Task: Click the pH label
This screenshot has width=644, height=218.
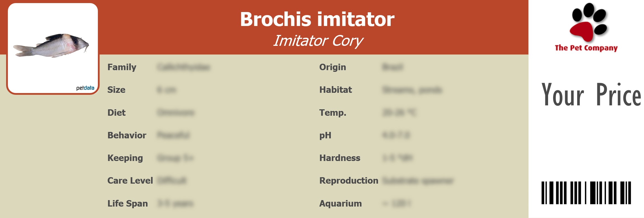Action: (325, 135)
